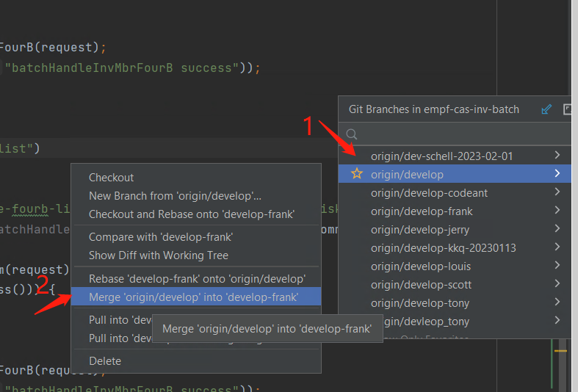
Task: Expand origin/devleop_tony submenu arrow
Action: pos(557,321)
